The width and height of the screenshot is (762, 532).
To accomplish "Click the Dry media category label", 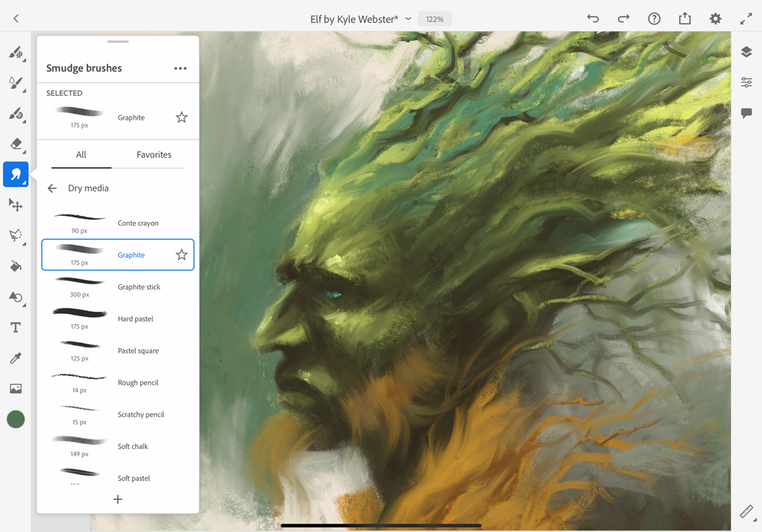I will (x=88, y=188).
